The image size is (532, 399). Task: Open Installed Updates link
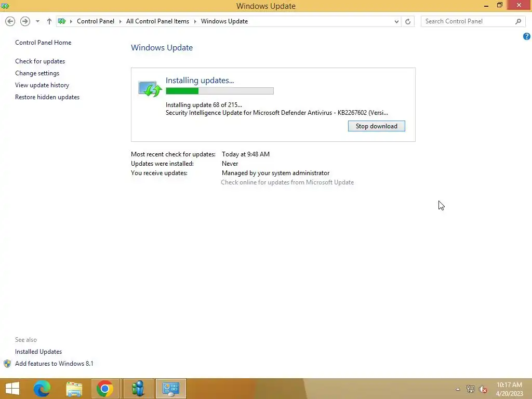tap(38, 352)
